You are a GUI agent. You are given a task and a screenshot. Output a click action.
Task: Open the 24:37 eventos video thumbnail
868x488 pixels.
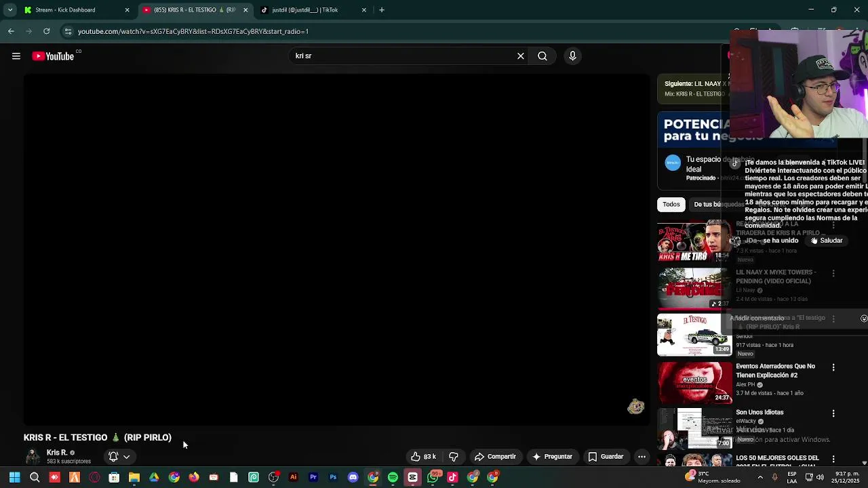(694, 383)
